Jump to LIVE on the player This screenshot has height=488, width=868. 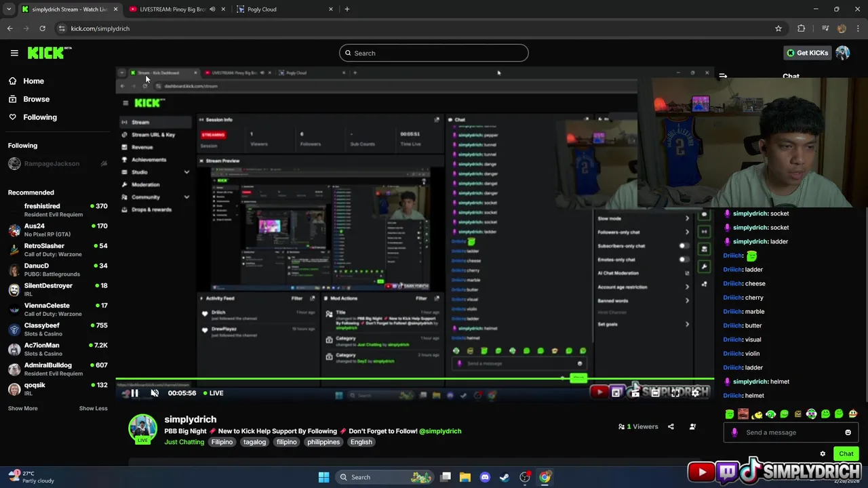(213, 393)
